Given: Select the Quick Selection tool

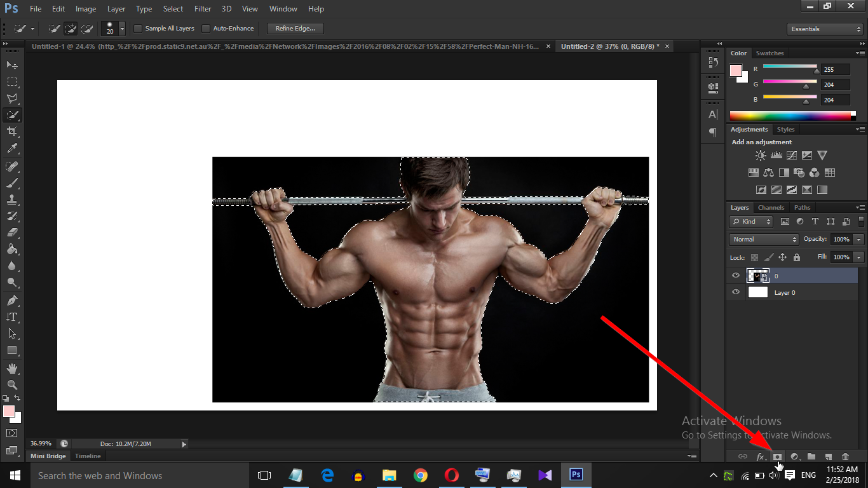Looking at the screenshot, I should (x=11, y=115).
